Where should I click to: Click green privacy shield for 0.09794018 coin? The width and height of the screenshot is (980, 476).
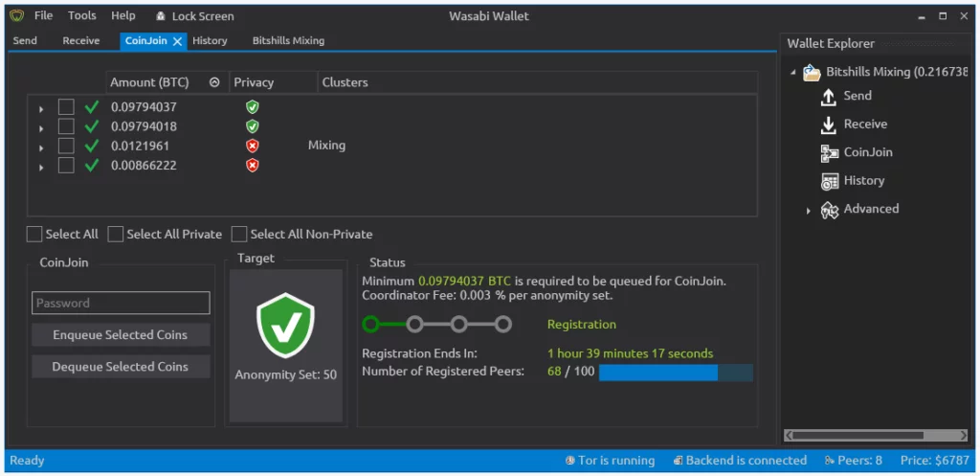pos(252,126)
